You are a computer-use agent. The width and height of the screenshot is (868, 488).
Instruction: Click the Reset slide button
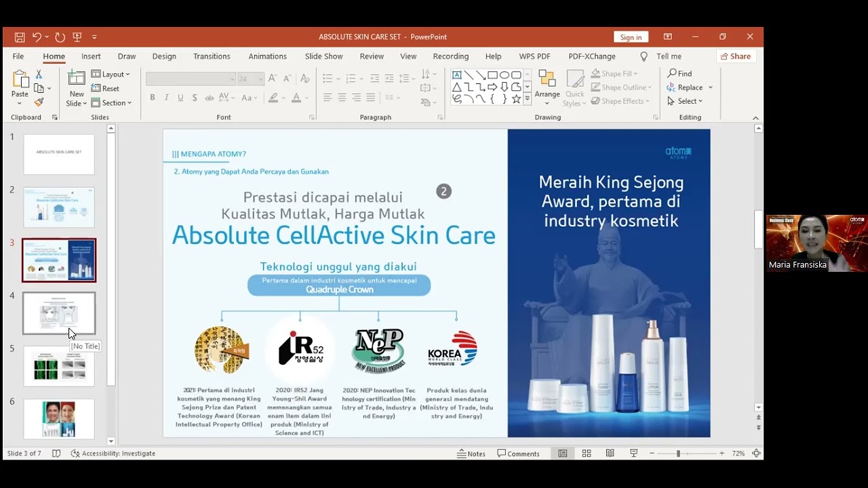[x=106, y=88]
